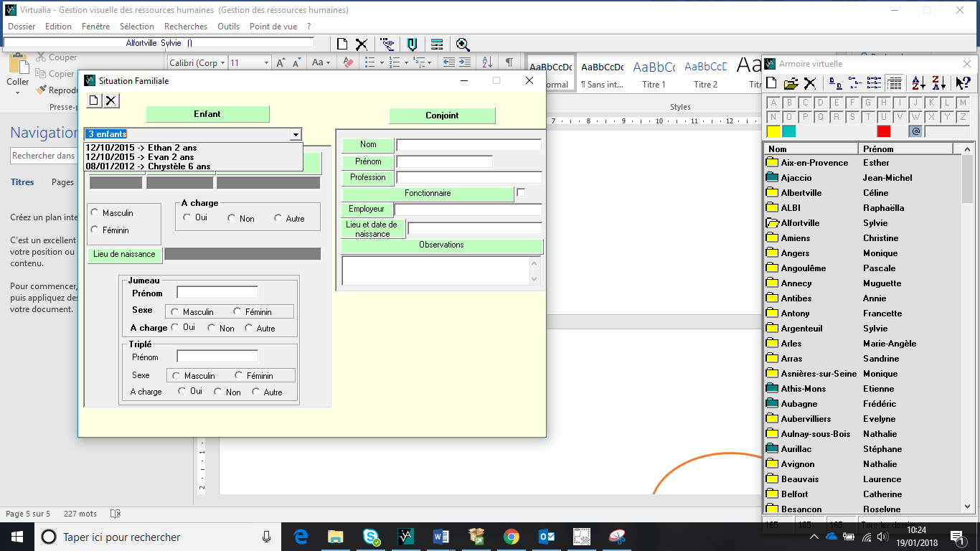Image resolution: width=980 pixels, height=551 pixels.
Task: Select Oui for Jumeau A charge
Action: click(x=175, y=327)
